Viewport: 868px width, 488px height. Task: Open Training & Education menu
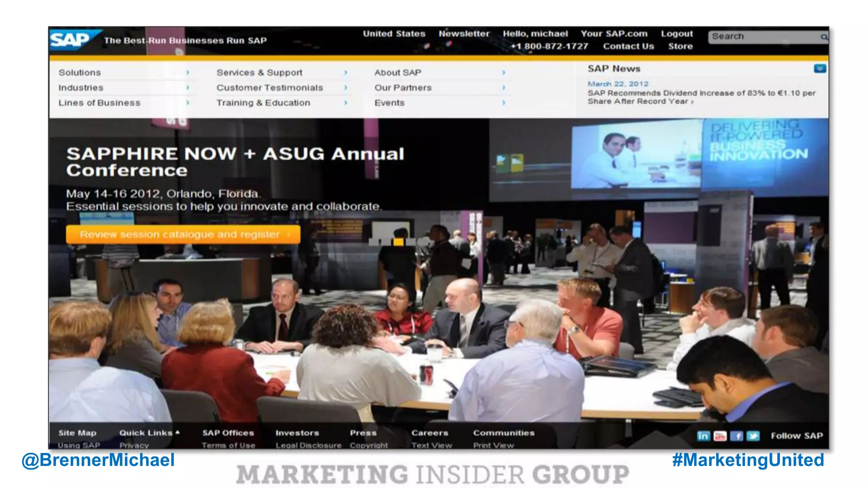[263, 103]
